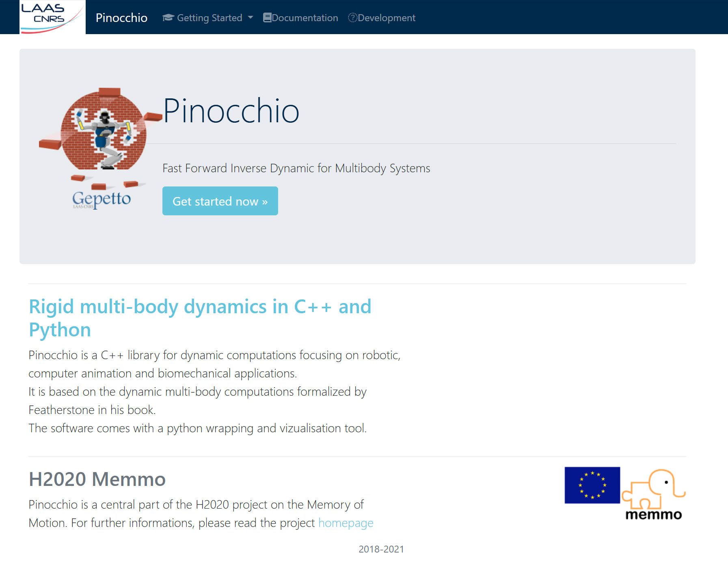Image resolution: width=728 pixels, height=570 pixels.
Task: Open the project homepage link
Action: (346, 523)
